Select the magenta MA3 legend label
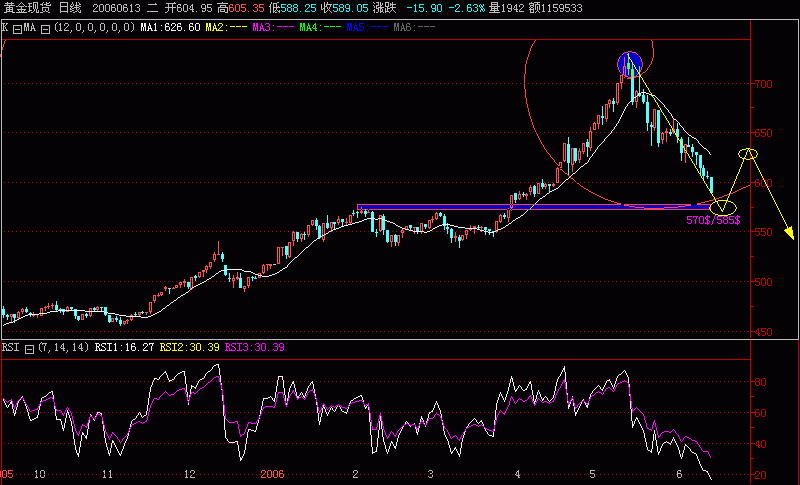 pyautogui.click(x=273, y=28)
